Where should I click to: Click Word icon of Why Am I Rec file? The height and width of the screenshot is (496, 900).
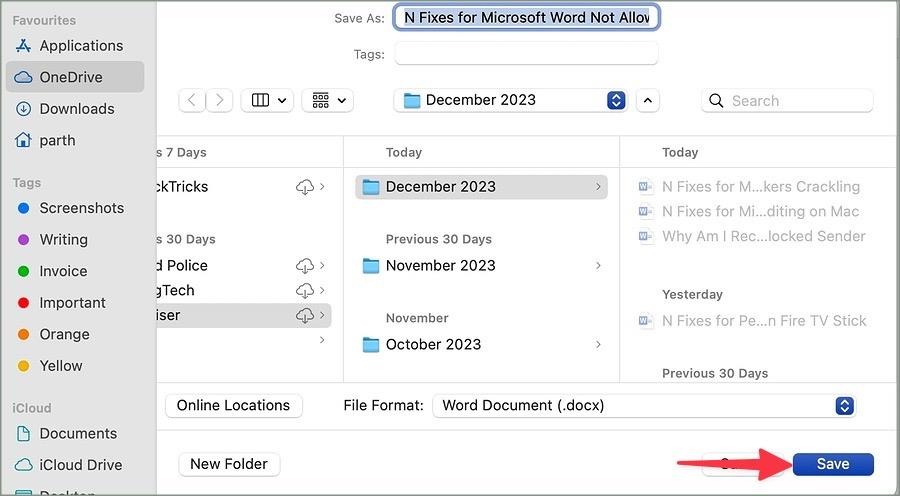click(646, 236)
